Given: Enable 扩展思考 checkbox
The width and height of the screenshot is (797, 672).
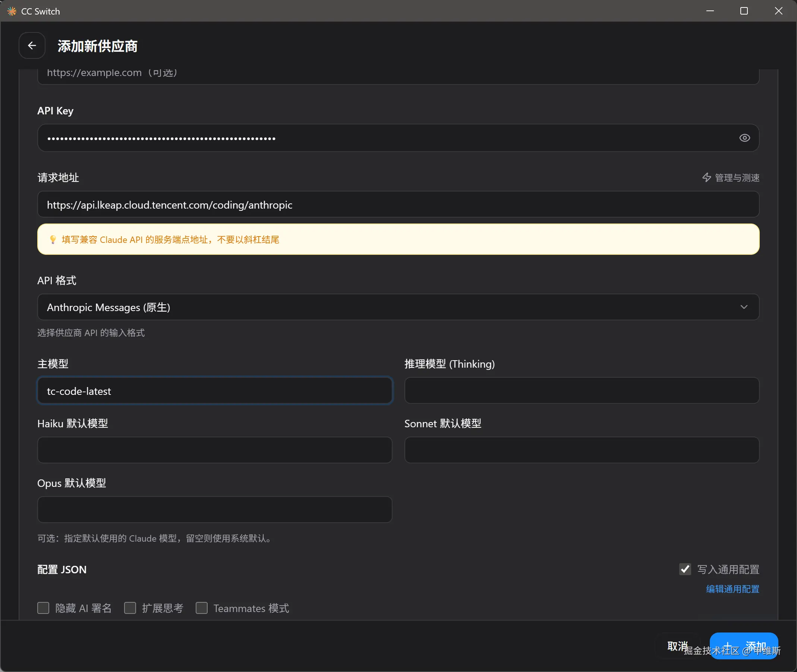Looking at the screenshot, I should [x=130, y=608].
